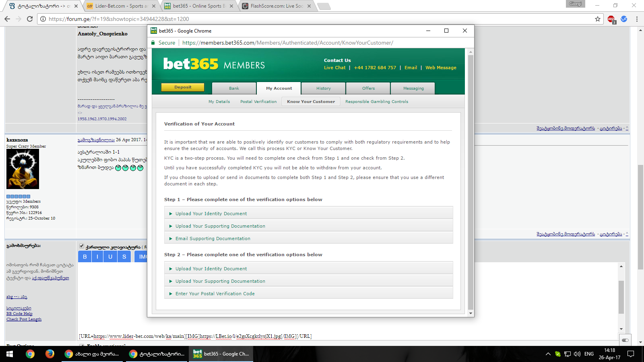The width and height of the screenshot is (644, 362).
Task: Click the Secure padlock in the bet365 popup
Action: point(153,43)
